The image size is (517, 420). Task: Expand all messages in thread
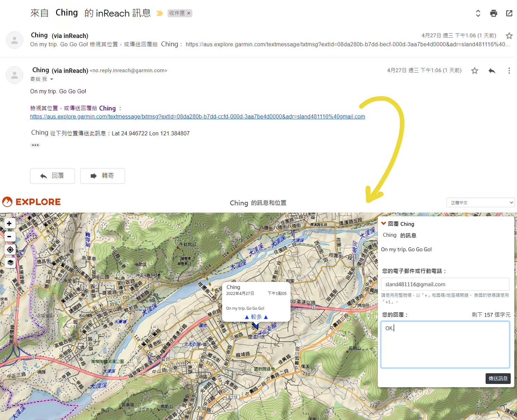click(x=478, y=13)
